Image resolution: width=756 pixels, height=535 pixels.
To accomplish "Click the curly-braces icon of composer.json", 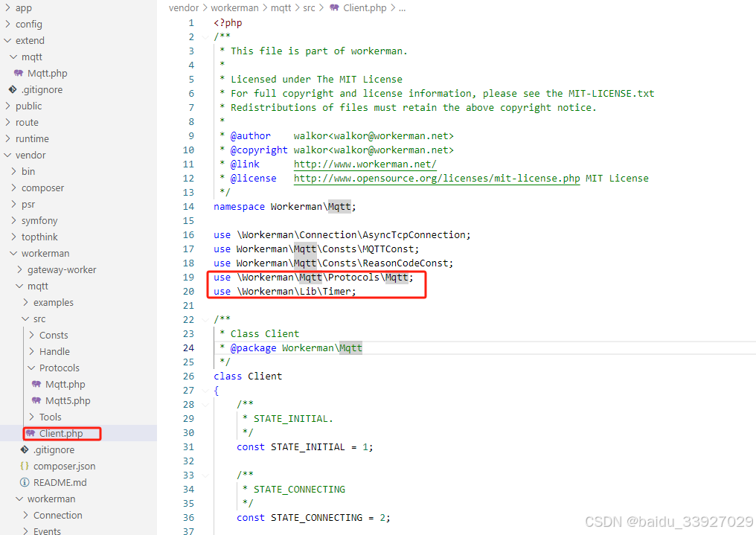I will (x=24, y=466).
